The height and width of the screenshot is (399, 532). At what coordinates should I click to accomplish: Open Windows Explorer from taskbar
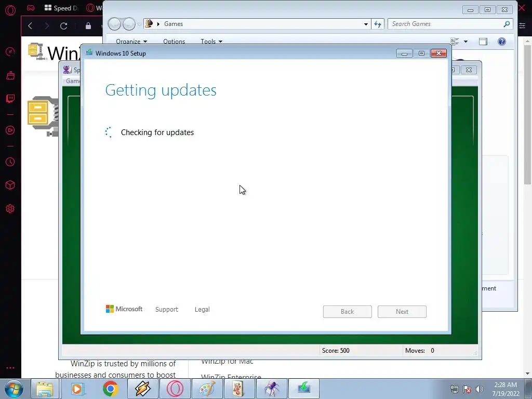click(45, 389)
